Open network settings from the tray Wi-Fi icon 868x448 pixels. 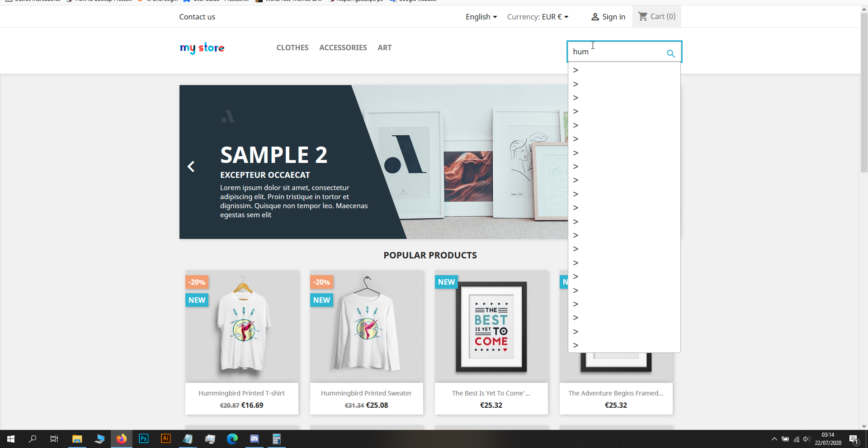(x=797, y=439)
